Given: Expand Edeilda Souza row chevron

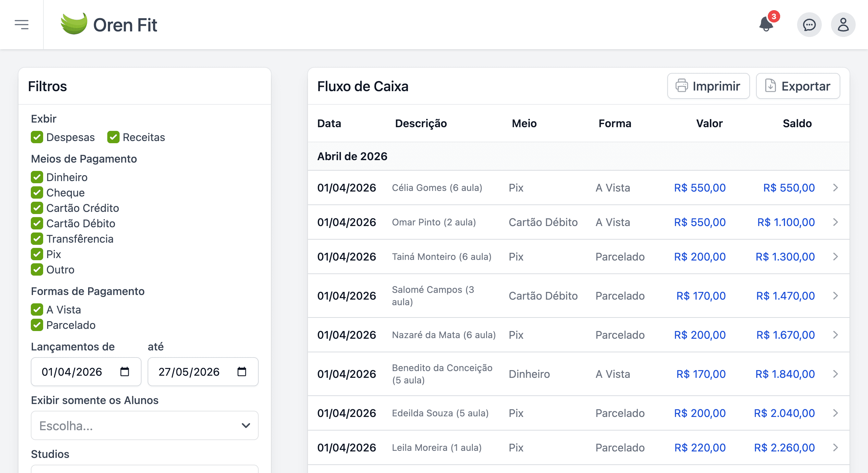Looking at the screenshot, I should [x=835, y=413].
